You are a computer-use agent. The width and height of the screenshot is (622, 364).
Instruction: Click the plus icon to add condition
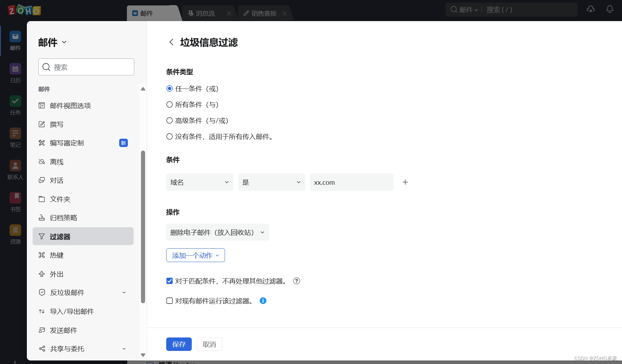click(x=405, y=182)
